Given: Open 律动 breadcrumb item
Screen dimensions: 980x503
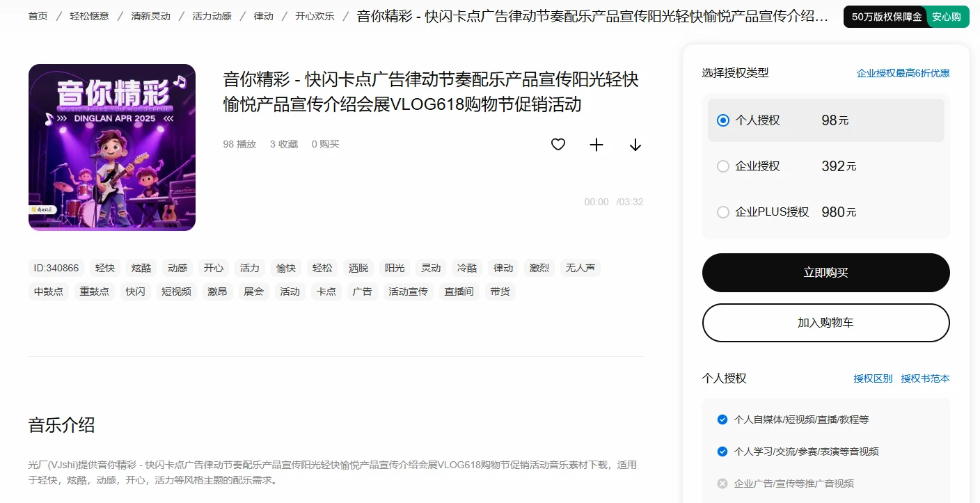Looking at the screenshot, I should [264, 16].
